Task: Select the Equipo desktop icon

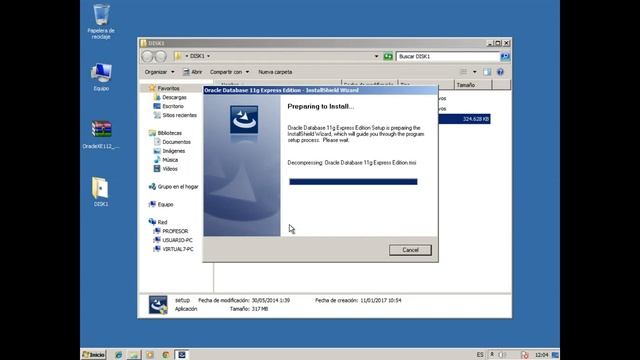Action: (x=101, y=77)
